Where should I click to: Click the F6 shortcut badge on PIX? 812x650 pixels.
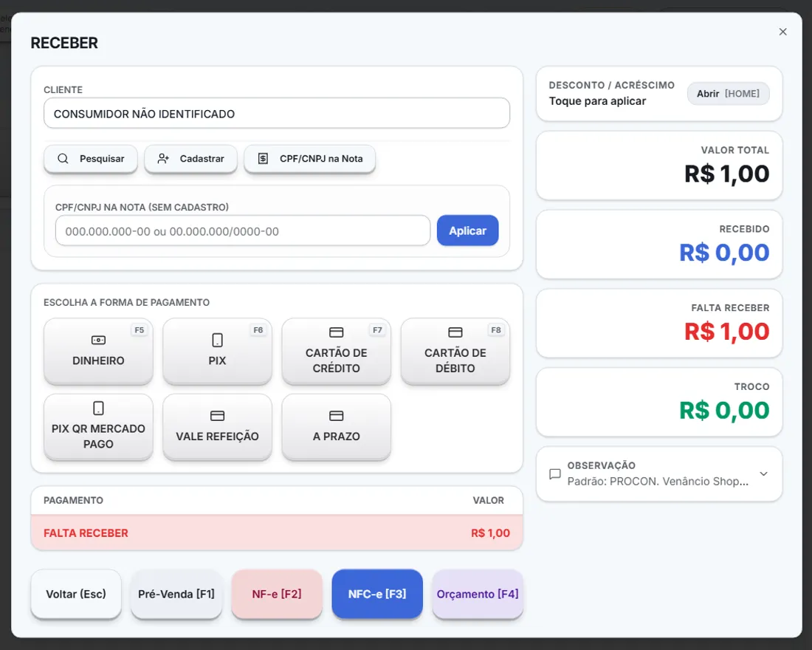258,330
